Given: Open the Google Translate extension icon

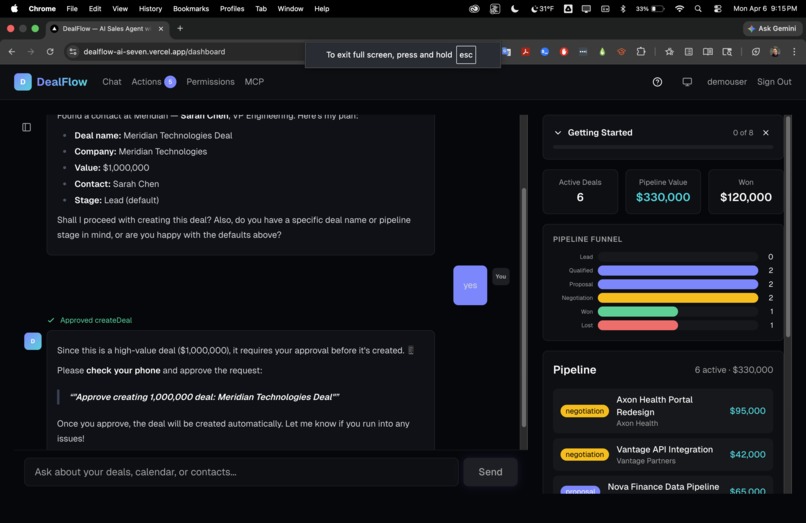Looking at the screenshot, I should (506, 51).
